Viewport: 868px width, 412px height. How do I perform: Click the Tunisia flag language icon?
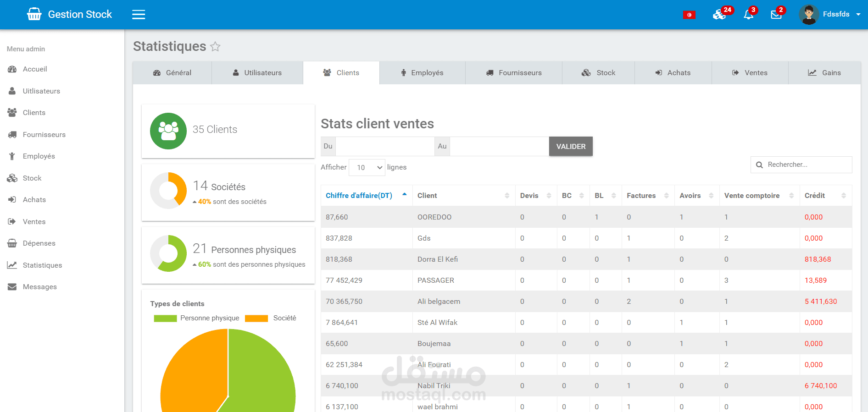[x=689, y=15]
